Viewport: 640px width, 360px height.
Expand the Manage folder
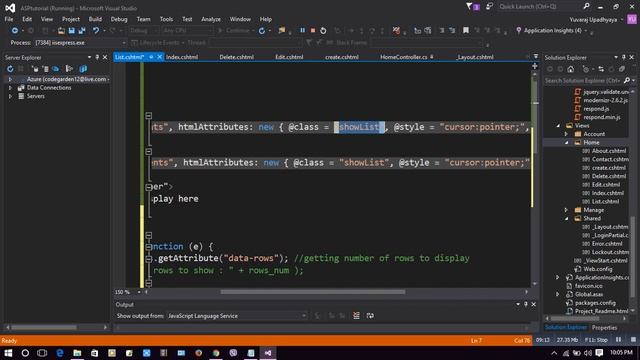pos(566,210)
